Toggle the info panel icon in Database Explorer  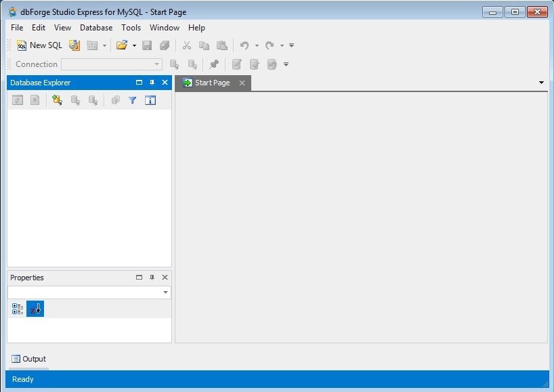pyautogui.click(x=150, y=100)
